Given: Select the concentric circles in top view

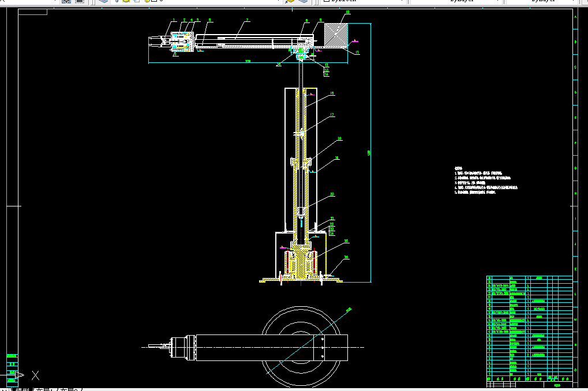Looking at the screenshot, I should (301, 347).
